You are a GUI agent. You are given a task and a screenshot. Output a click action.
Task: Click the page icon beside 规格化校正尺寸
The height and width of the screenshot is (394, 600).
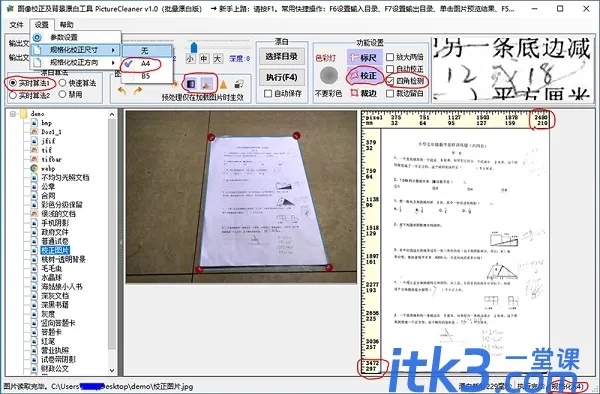(x=37, y=50)
